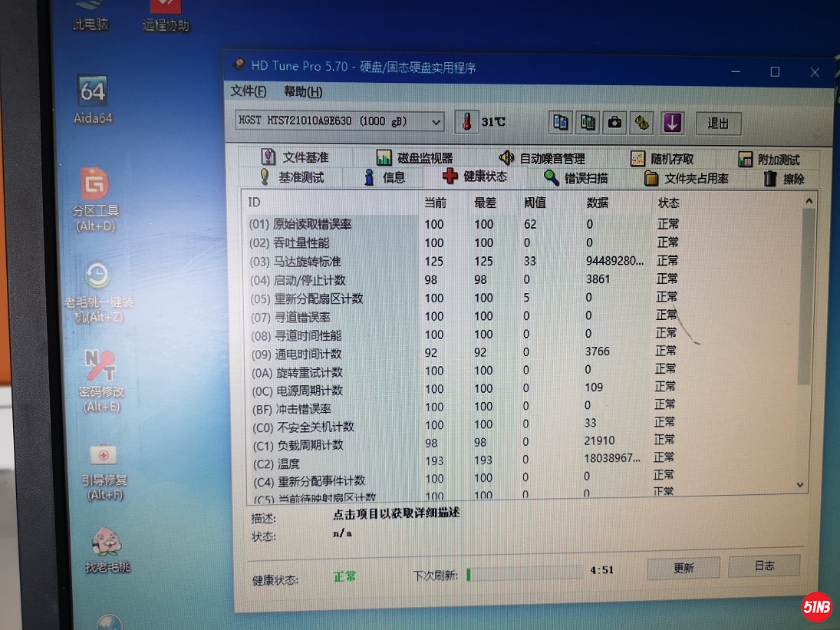This screenshot has height=630, width=840.
Task: Click the camera save screenshot icon
Action: (x=615, y=122)
